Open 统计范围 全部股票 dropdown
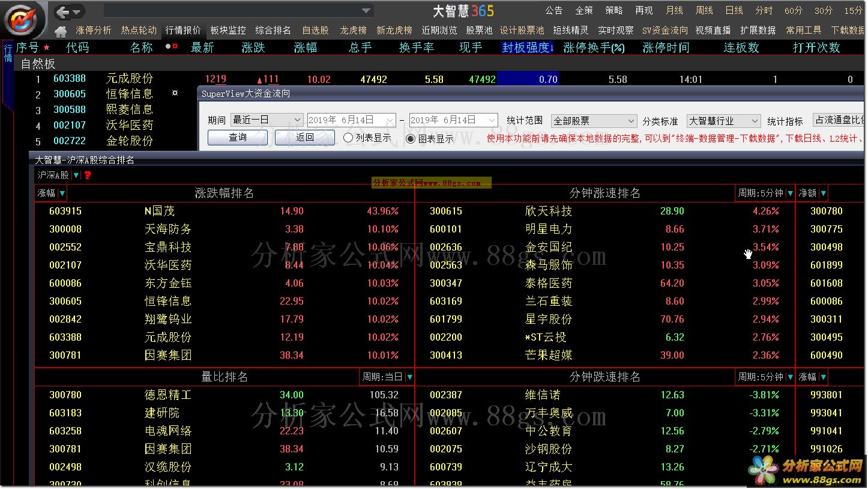Viewport: 868px width, 489px height. [630, 121]
